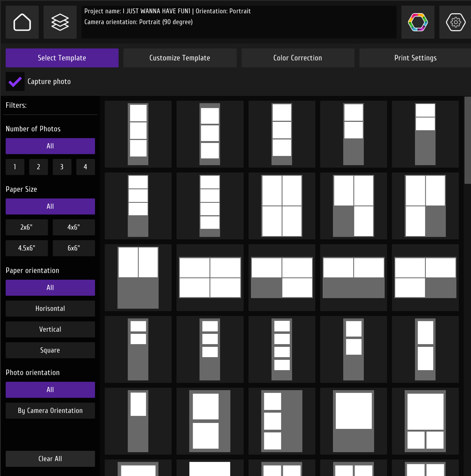The width and height of the screenshot is (471, 476).
Task: Select landscape grid with bottom-left gray cell
Action: pyautogui.click(x=282, y=278)
